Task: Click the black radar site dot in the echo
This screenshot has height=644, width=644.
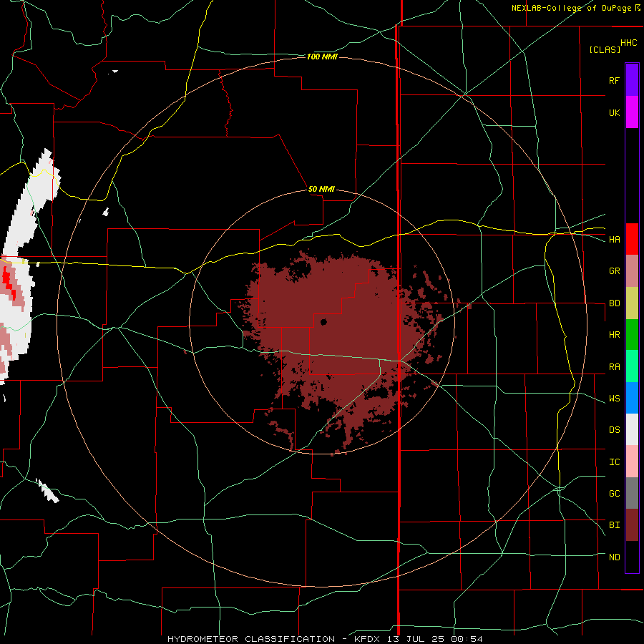Action: (323, 322)
